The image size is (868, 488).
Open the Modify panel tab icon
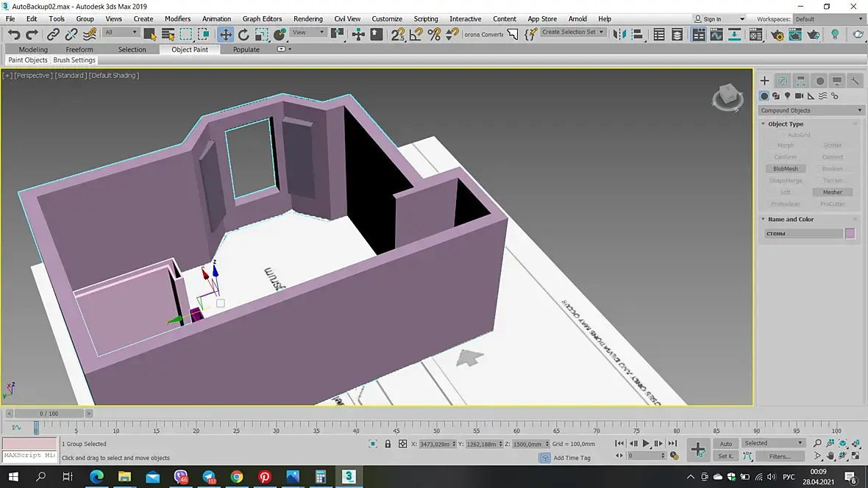pos(783,81)
